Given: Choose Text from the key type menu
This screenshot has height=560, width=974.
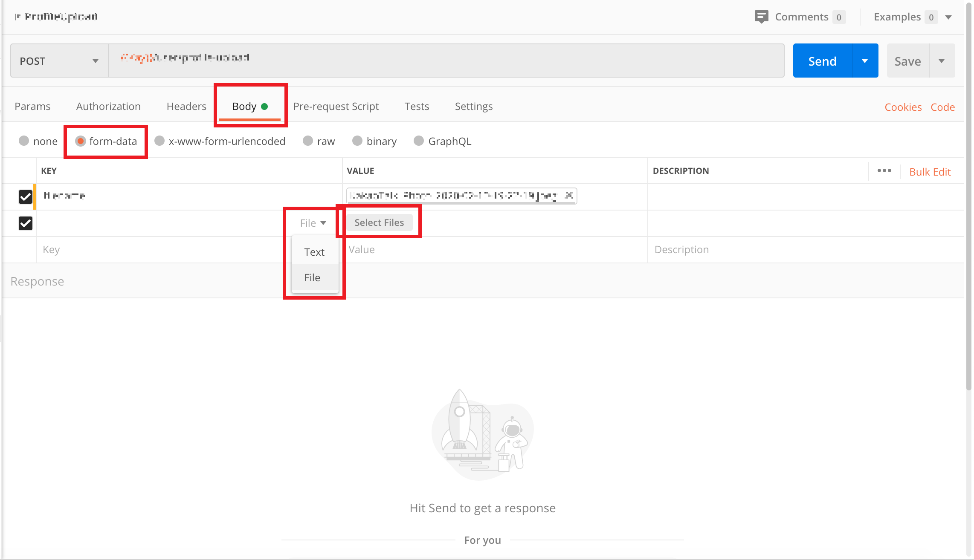Looking at the screenshot, I should coord(314,252).
